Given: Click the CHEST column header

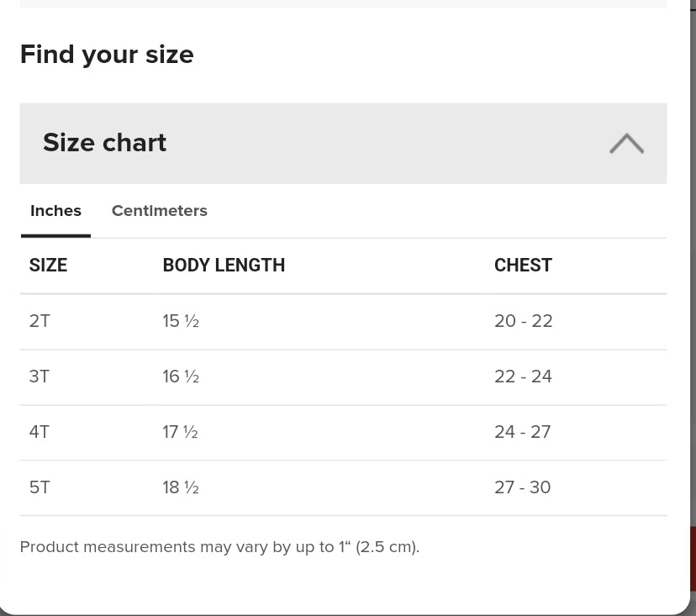Looking at the screenshot, I should click(x=523, y=266).
